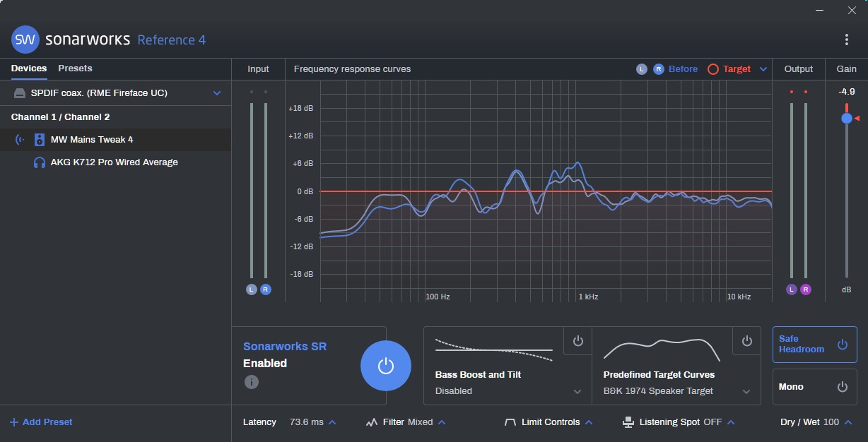Image resolution: width=868 pixels, height=442 pixels.
Task: Enable the Bass Boost and Tilt power toggle
Action: [577, 341]
